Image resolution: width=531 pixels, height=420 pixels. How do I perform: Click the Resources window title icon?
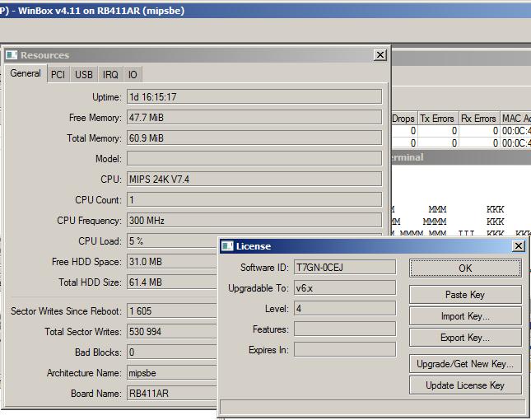(x=12, y=55)
